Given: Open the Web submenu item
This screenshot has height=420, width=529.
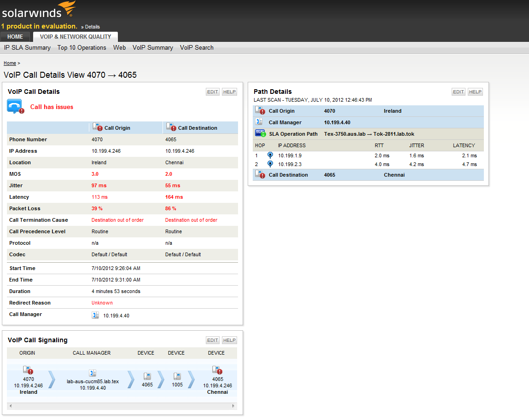Looking at the screenshot, I should (119, 47).
